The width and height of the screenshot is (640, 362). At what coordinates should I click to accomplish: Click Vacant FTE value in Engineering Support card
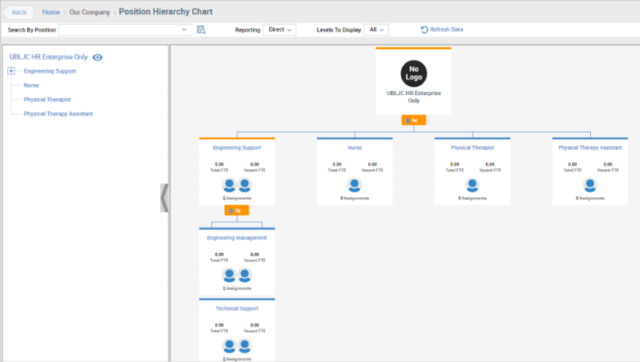click(x=255, y=164)
